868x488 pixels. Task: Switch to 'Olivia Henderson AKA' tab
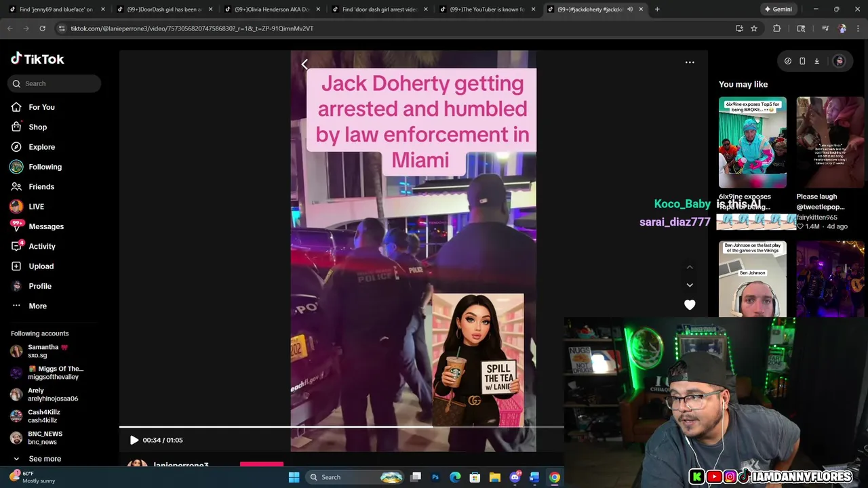[x=271, y=9]
